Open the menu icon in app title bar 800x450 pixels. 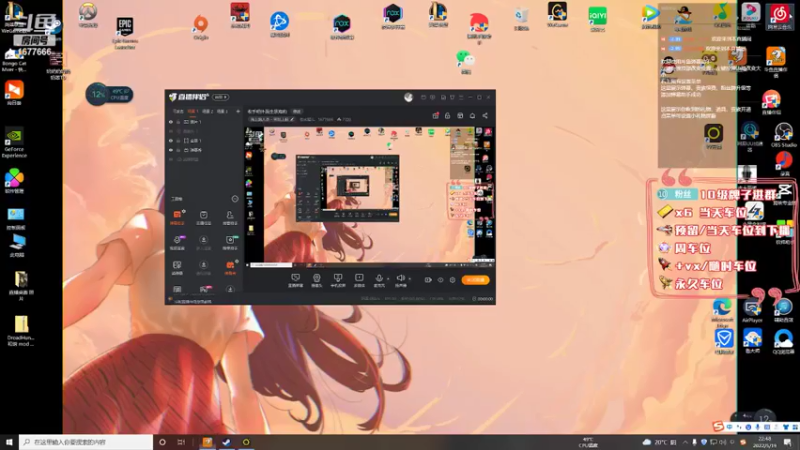[461, 97]
